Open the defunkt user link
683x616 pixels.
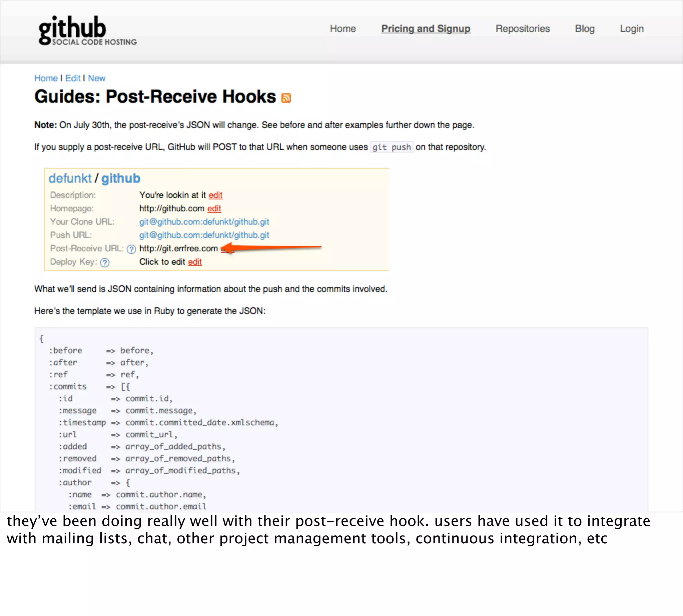pyautogui.click(x=70, y=178)
